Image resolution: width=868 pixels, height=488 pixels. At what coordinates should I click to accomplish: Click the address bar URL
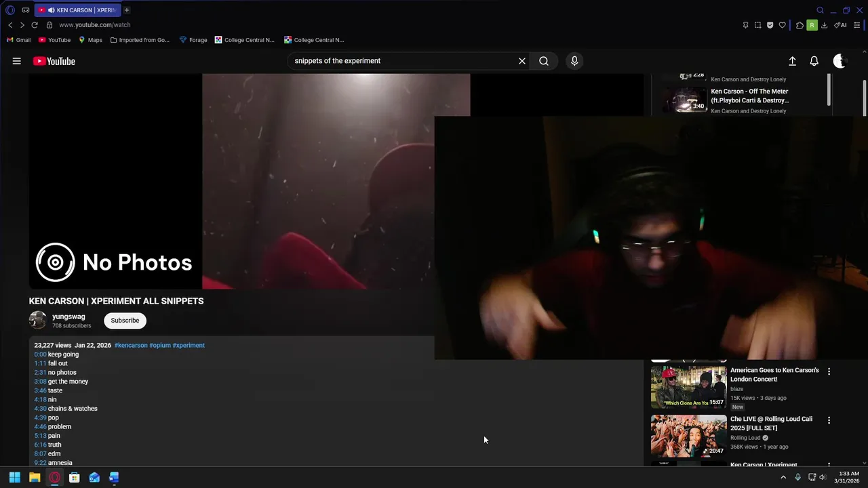pyautogui.click(x=95, y=25)
